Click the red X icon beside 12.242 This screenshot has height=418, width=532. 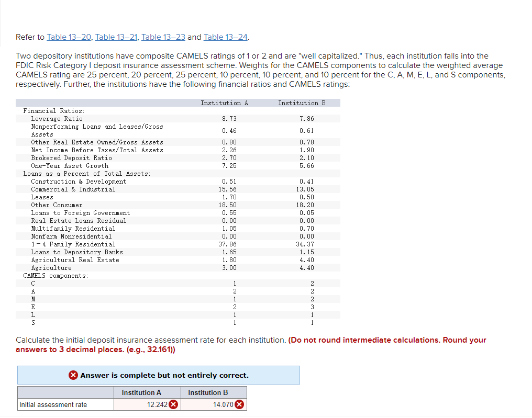pos(173,404)
